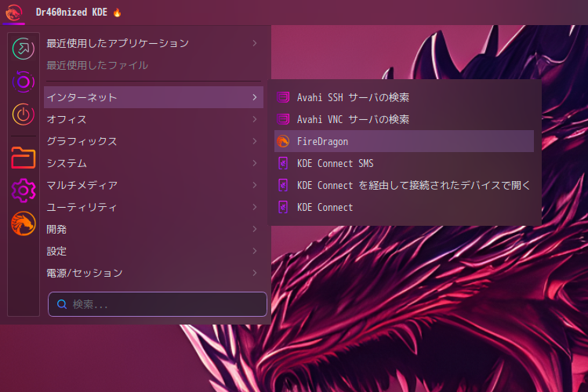588x392 pixels.
Task: Click the last plain KDE Connect phone icon
Action: [x=283, y=207]
